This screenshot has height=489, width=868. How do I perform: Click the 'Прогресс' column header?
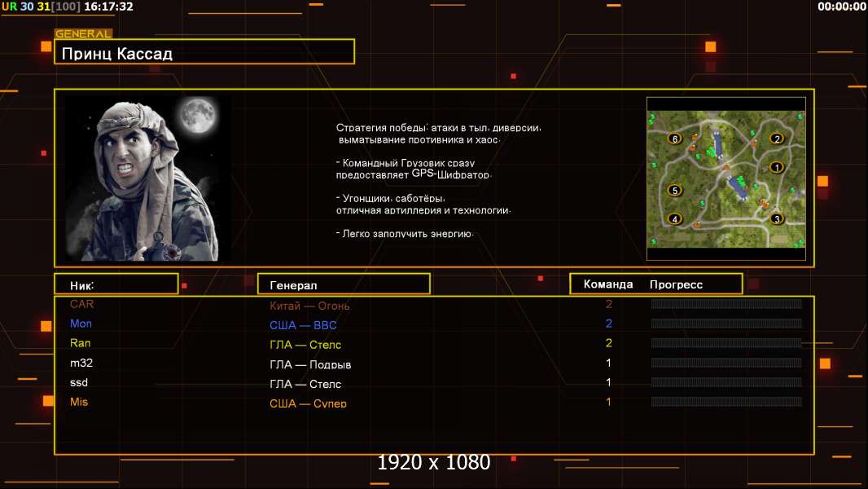[x=676, y=284]
